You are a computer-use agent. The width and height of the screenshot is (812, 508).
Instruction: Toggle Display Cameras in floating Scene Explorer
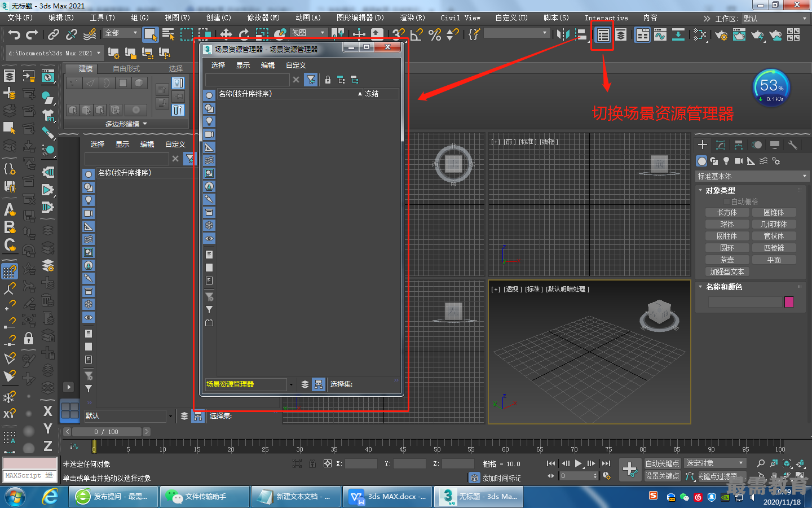pos(209,134)
